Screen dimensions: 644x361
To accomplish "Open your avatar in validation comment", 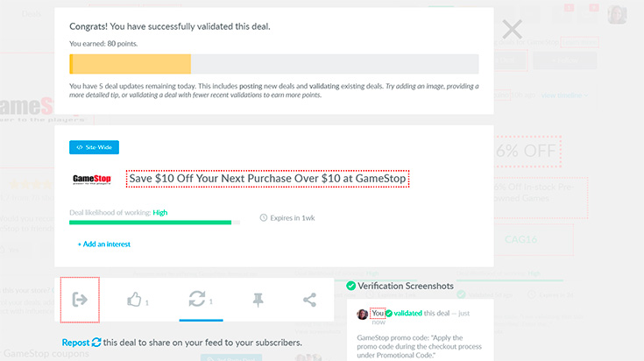I will click(x=362, y=315).
